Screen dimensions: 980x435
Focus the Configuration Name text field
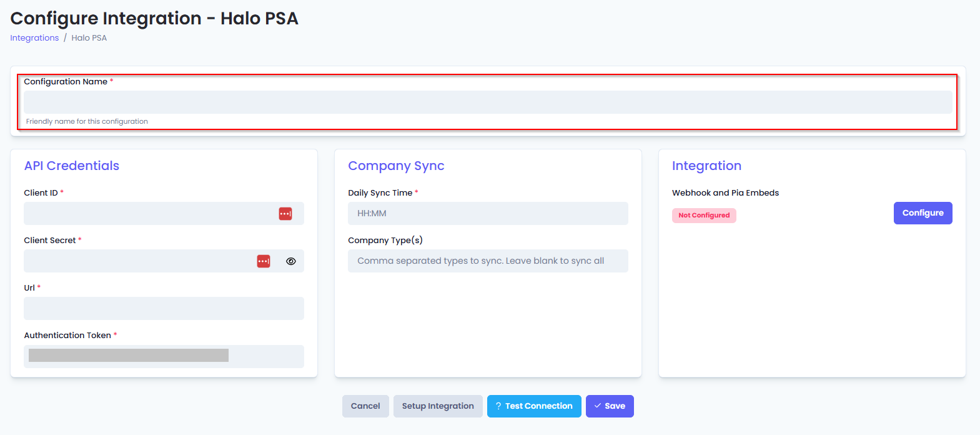click(x=487, y=102)
